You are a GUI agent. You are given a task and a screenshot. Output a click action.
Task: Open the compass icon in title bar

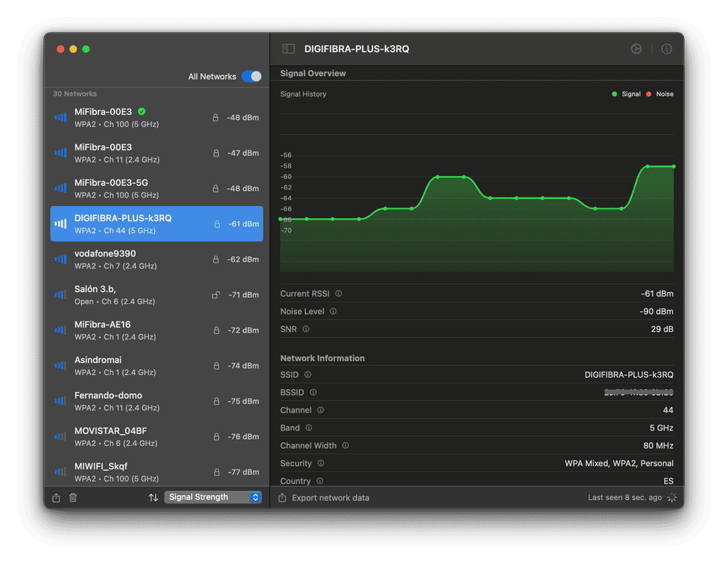[636, 49]
